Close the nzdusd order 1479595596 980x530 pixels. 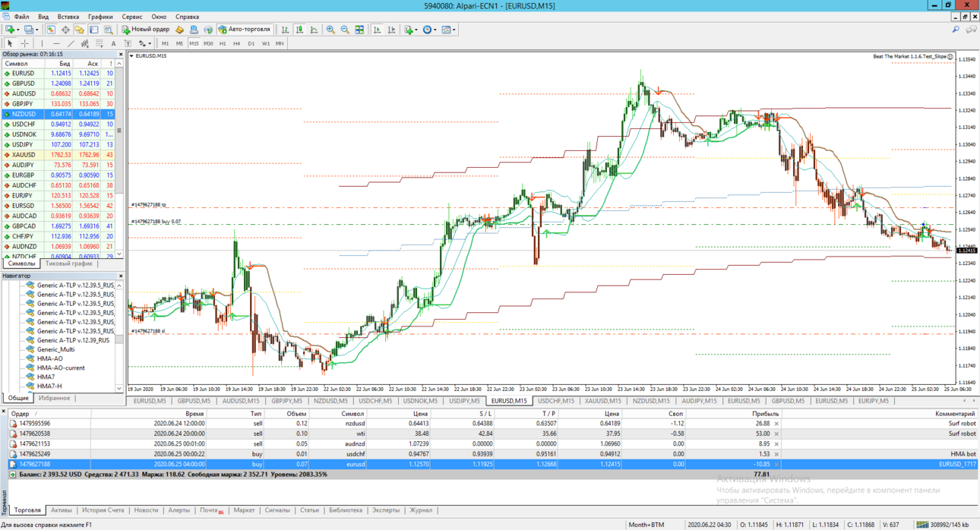tap(776, 424)
